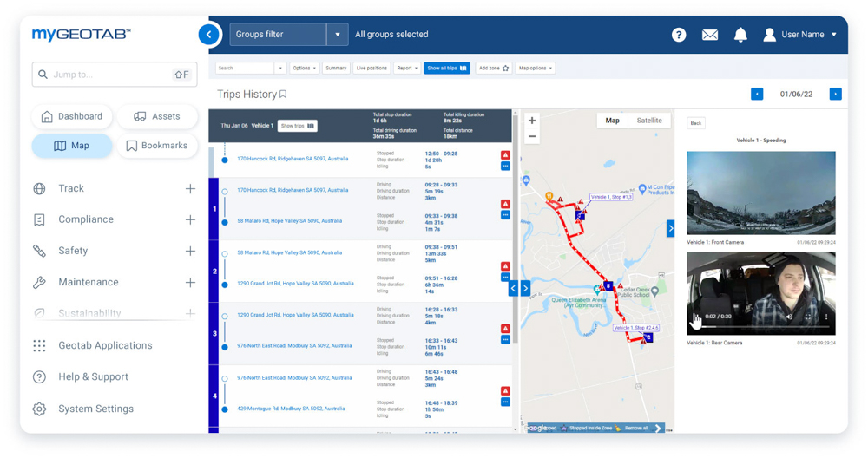Open rear camera video more options
The height and width of the screenshot is (458, 868).
point(826,317)
